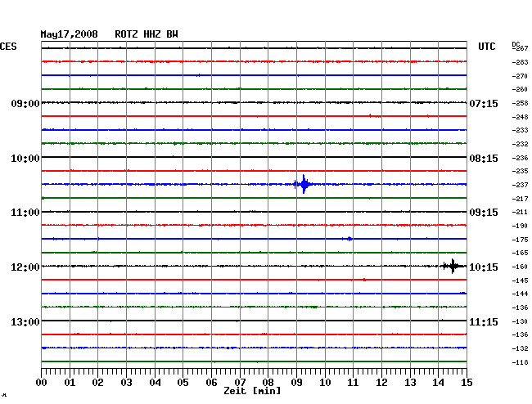Click the black seismic event near minute 14.5
The height and width of the screenshot is (404, 532).
[x=453, y=266]
